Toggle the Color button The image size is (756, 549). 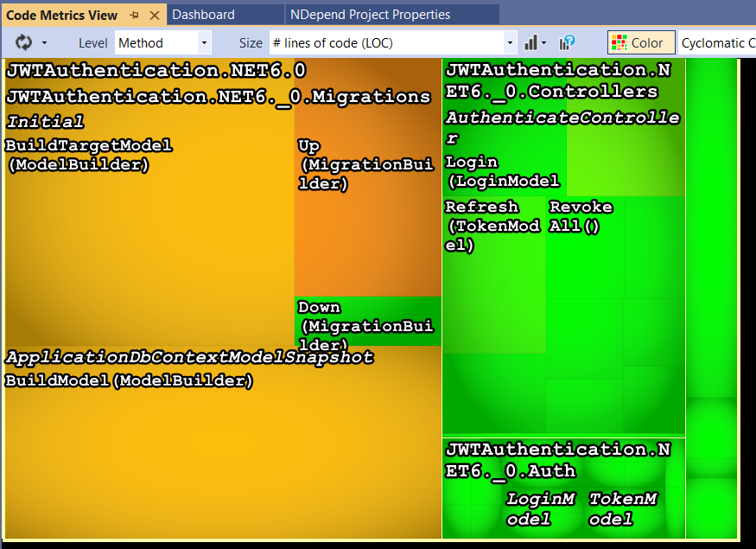pyautogui.click(x=641, y=43)
